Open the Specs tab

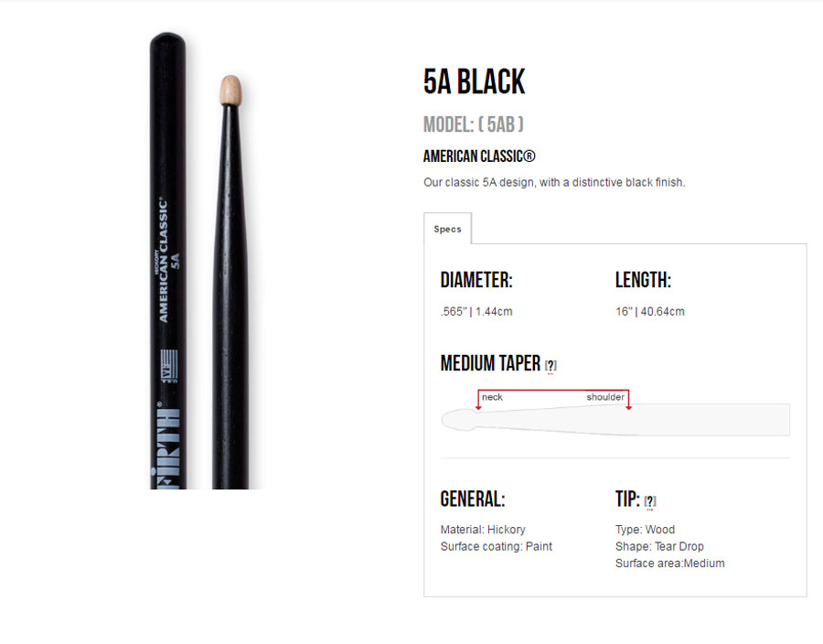pyautogui.click(x=447, y=229)
